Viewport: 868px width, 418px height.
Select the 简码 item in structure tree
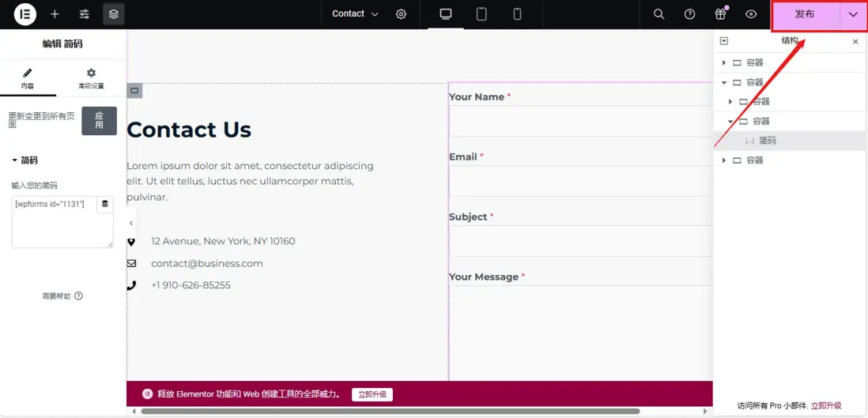click(791, 141)
